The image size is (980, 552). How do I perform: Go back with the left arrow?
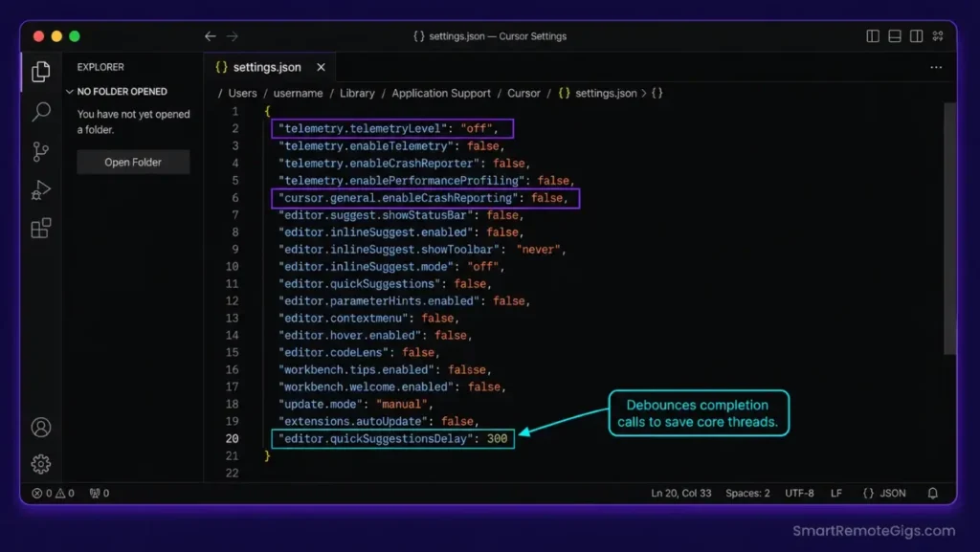coord(210,36)
